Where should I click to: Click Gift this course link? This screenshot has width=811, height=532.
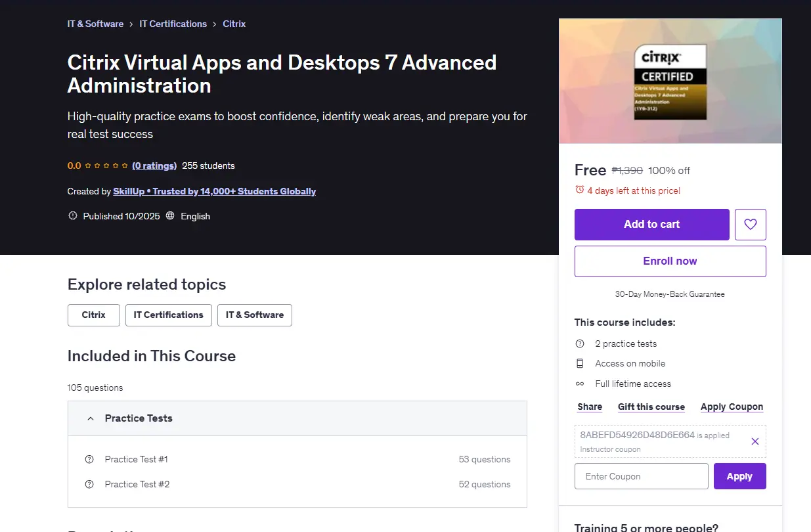(651, 407)
